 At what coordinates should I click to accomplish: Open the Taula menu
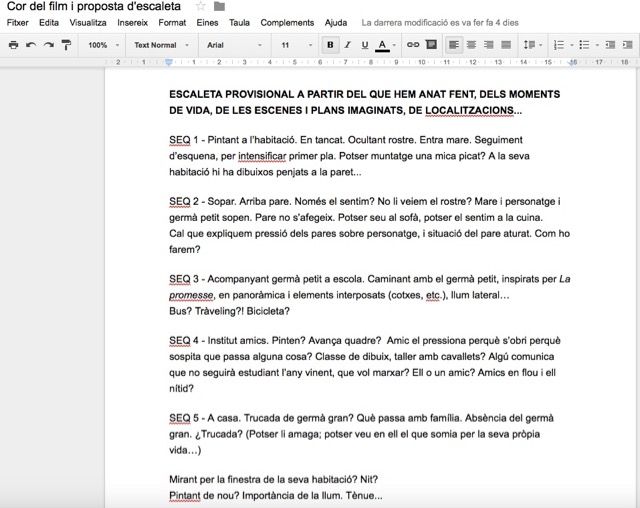[x=239, y=23]
